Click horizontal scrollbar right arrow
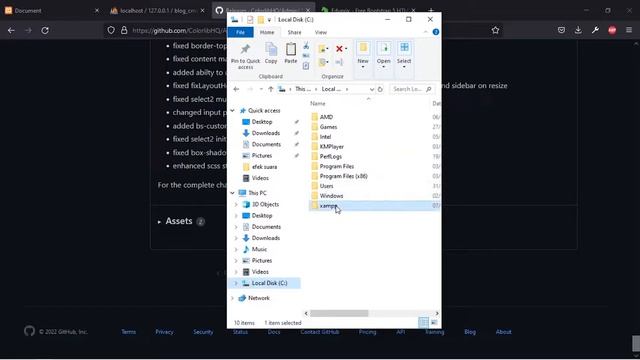 pos(437,313)
